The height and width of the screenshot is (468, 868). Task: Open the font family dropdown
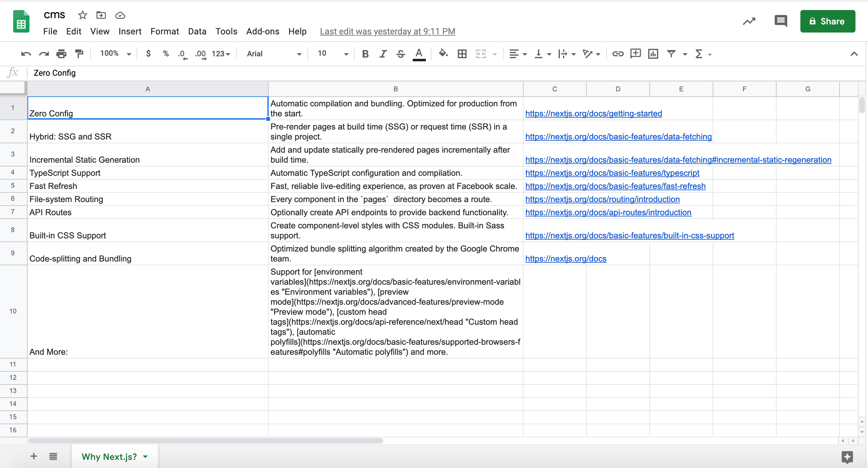pos(273,53)
